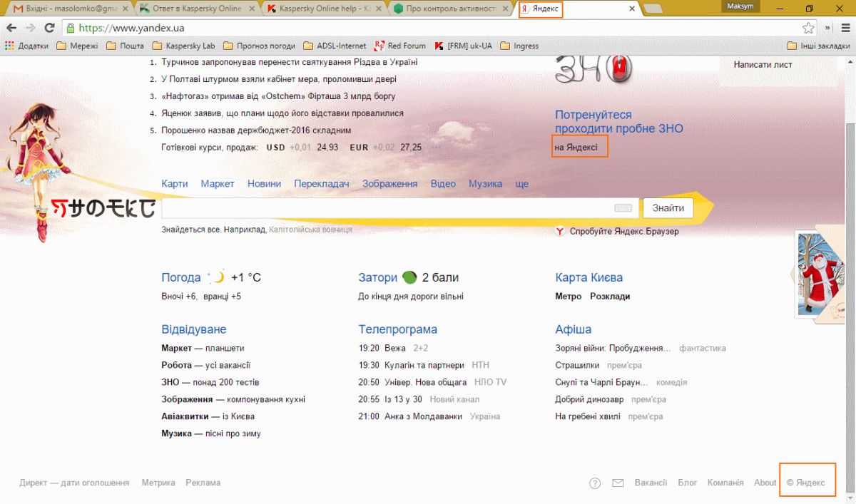Open the Метрика footer link
The image size is (856, 504).
[158, 483]
